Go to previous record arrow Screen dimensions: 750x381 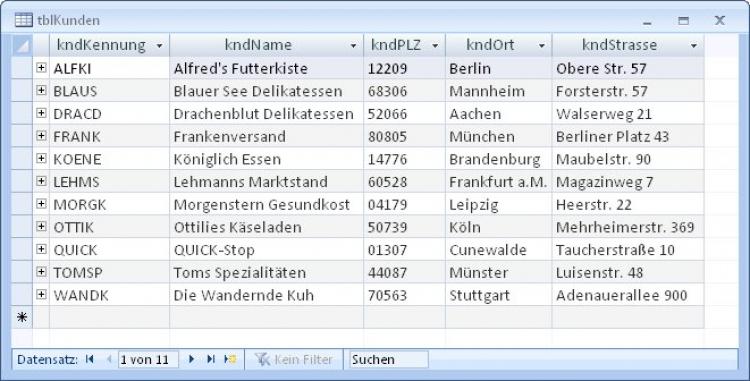tap(109, 359)
